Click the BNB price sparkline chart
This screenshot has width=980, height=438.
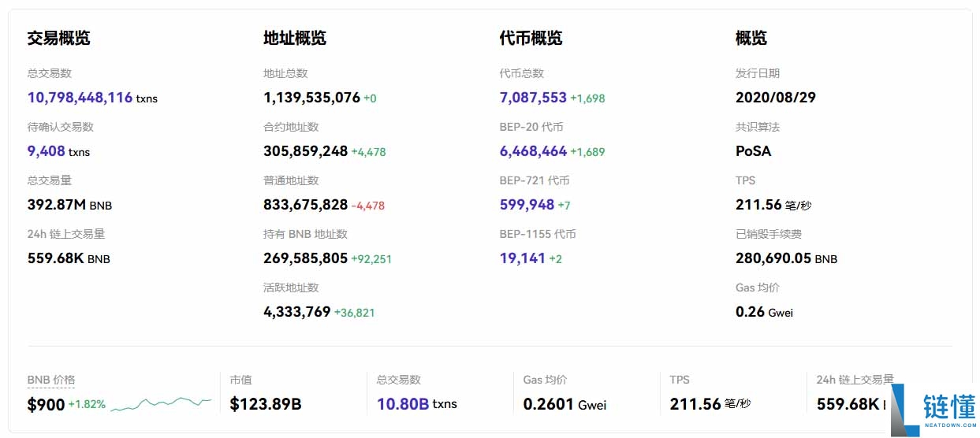click(x=161, y=404)
